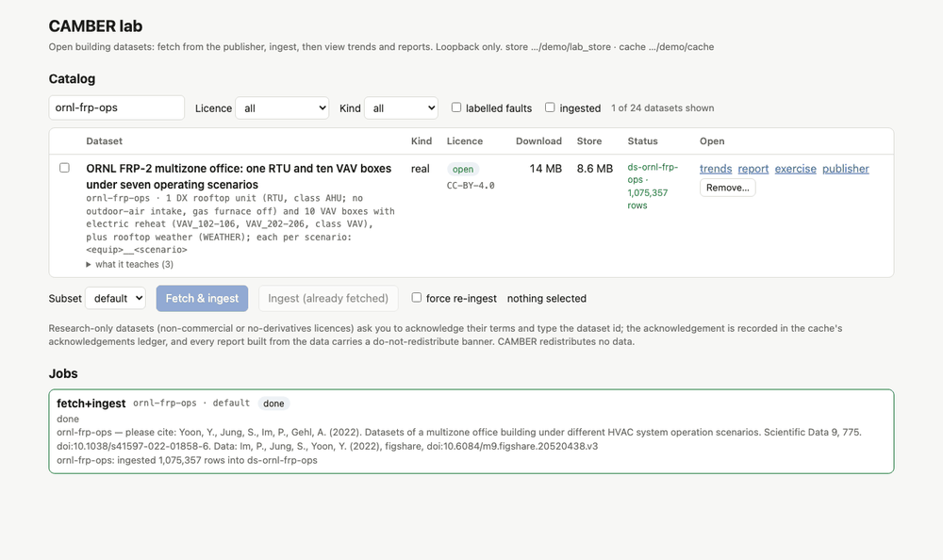Click the Ingest (already fetched) button

(x=328, y=298)
